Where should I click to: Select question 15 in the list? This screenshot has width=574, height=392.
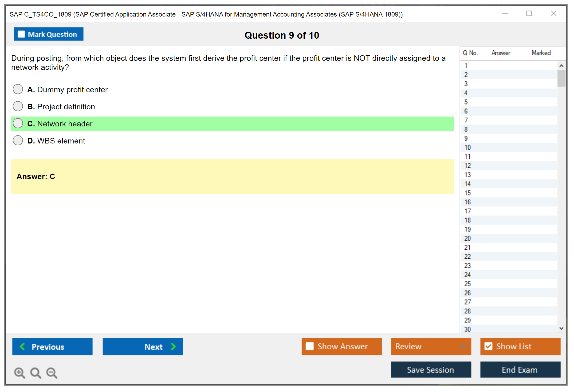point(467,193)
